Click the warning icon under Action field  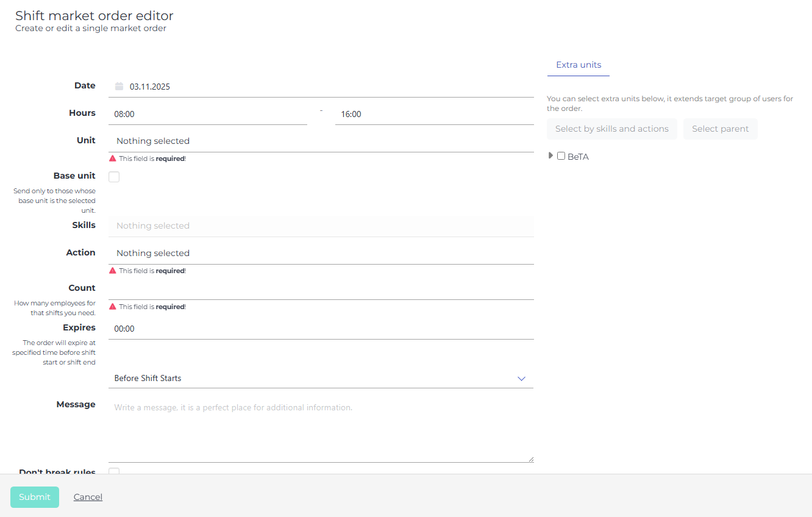pyautogui.click(x=113, y=271)
